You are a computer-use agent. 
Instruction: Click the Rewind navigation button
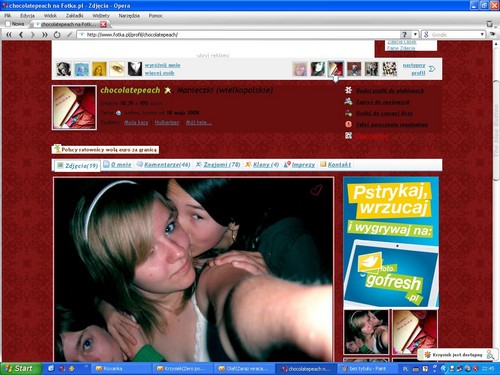9,35
